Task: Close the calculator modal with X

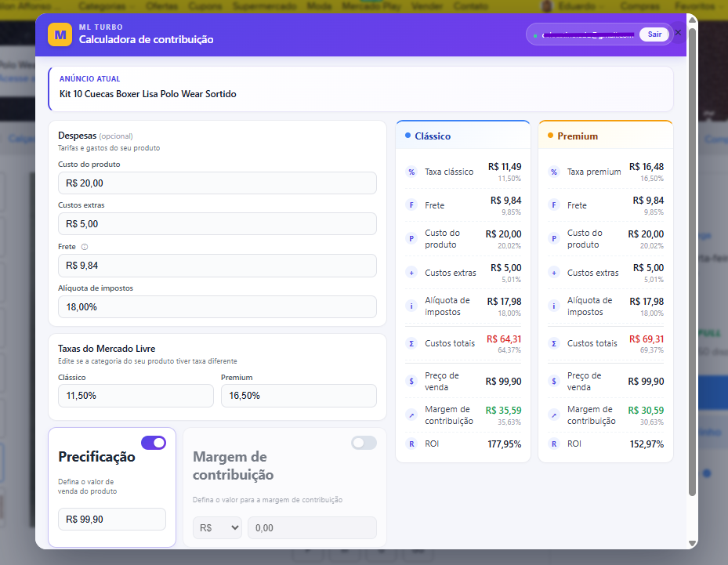Action: pyautogui.click(x=679, y=32)
